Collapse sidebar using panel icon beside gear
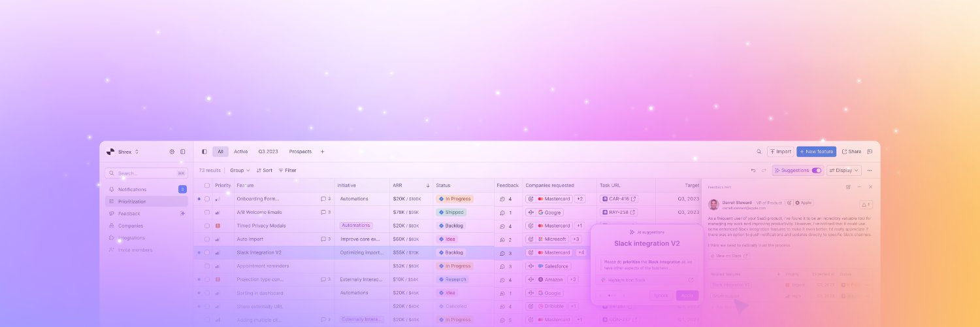Screen dimensions: 980x327 tap(183, 152)
